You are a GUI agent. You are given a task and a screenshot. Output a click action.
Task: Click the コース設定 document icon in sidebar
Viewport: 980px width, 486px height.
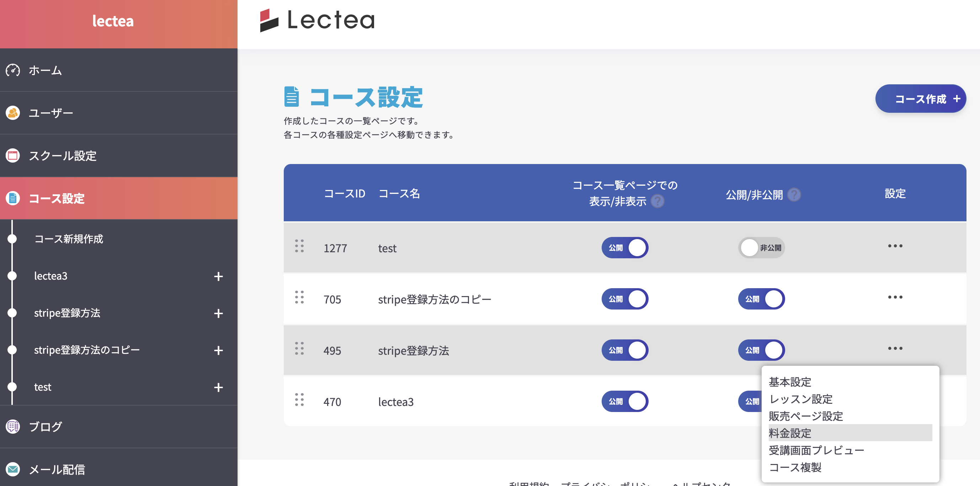tap(12, 198)
